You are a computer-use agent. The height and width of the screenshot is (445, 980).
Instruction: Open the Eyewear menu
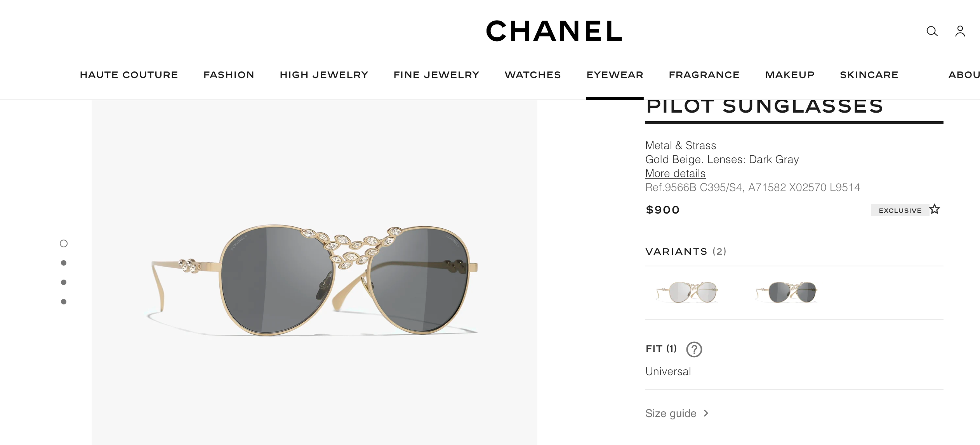tap(615, 75)
